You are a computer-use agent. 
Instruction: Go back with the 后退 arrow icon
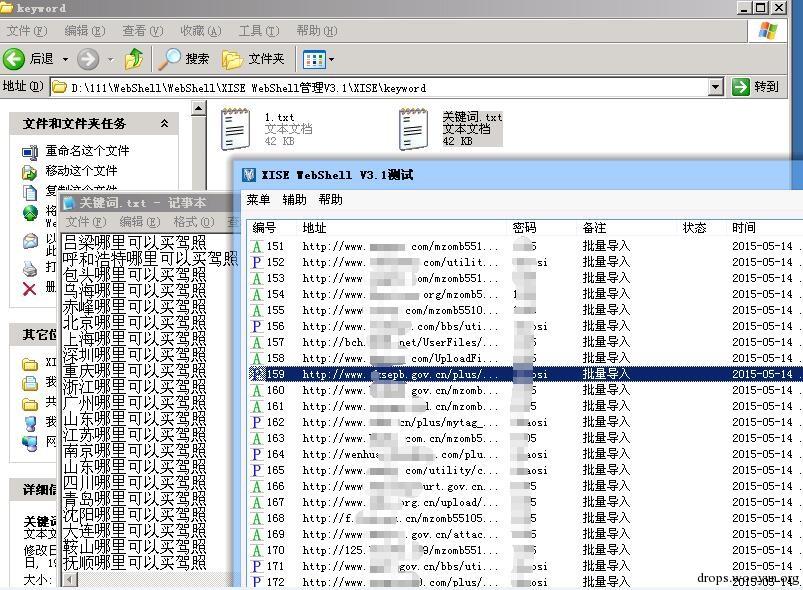(14, 59)
